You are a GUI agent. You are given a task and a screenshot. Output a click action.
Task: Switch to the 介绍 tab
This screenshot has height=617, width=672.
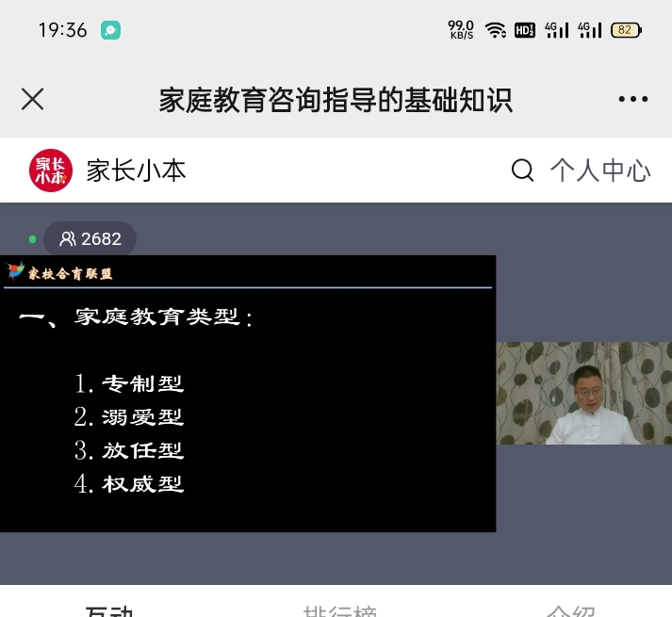tap(571, 610)
